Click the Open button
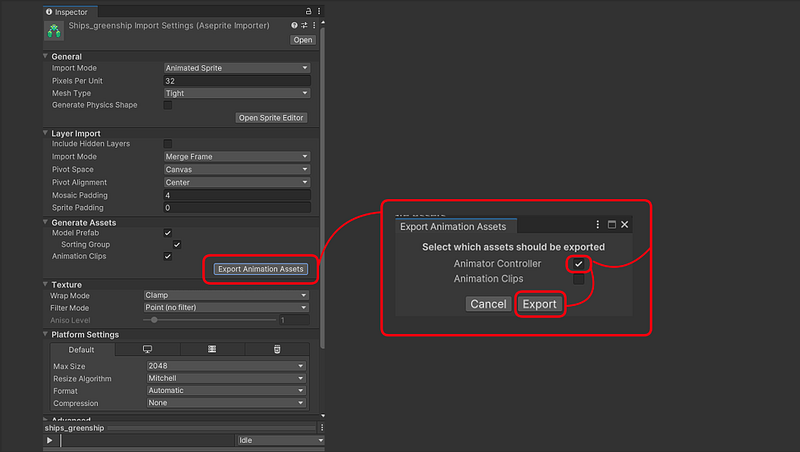Image resolution: width=800 pixels, height=452 pixels. point(303,40)
